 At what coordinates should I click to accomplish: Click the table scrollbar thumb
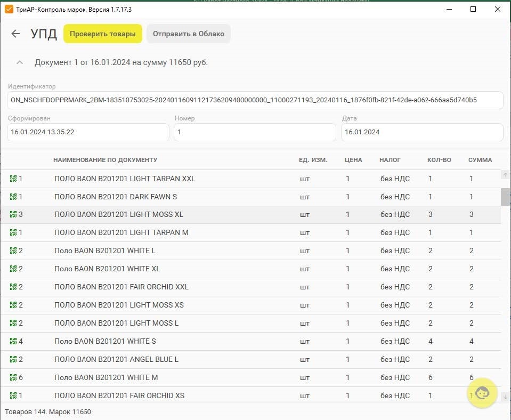[x=505, y=197]
